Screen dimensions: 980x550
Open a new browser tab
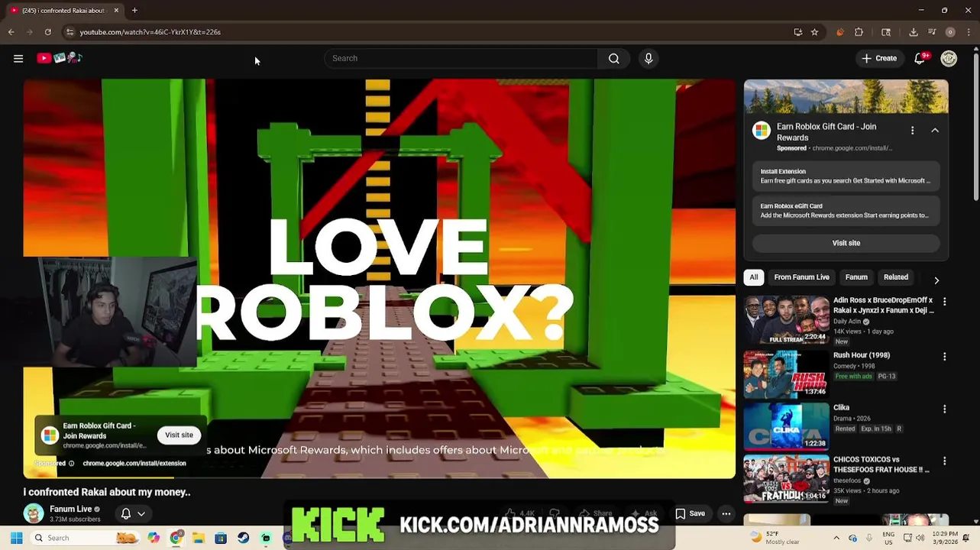click(x=134, y=10)
